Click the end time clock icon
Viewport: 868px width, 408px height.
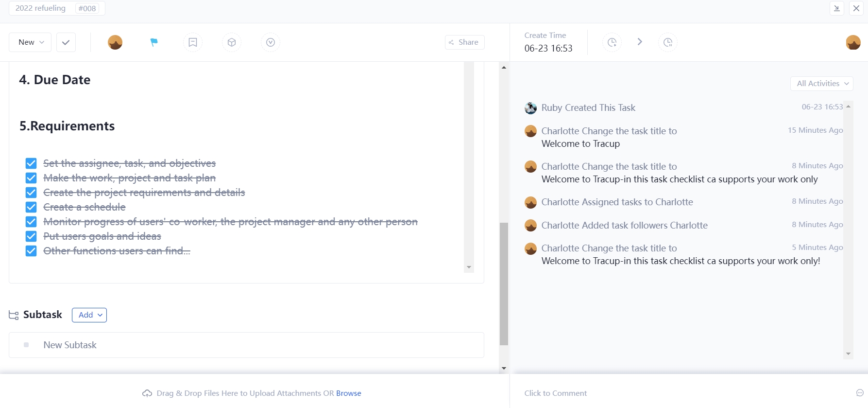[x=668, y=42]
